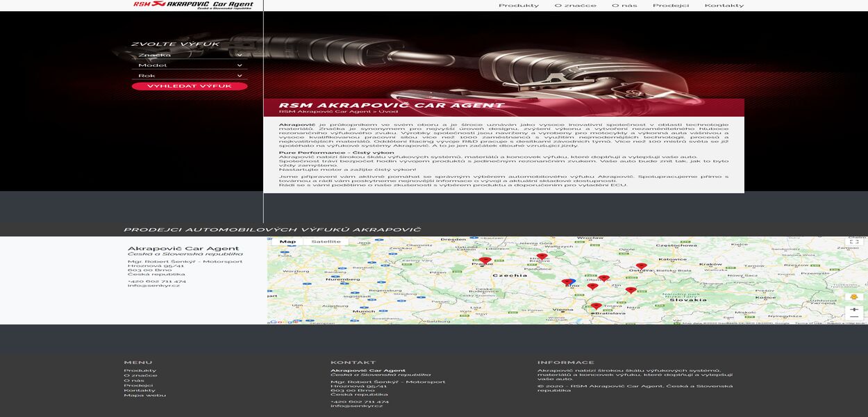
Task: Select the map marker at Ostrava
Action: coord(641,265)
